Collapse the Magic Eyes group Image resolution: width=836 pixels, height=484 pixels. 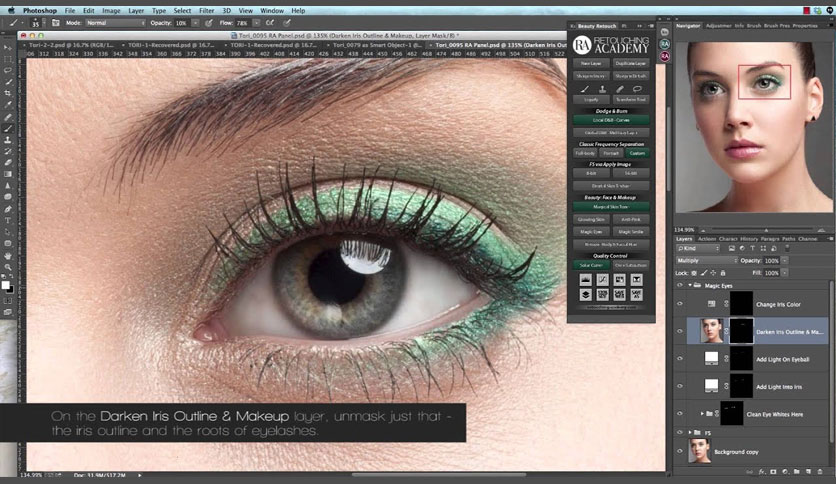pyautogui.click(x=689, y=285)
